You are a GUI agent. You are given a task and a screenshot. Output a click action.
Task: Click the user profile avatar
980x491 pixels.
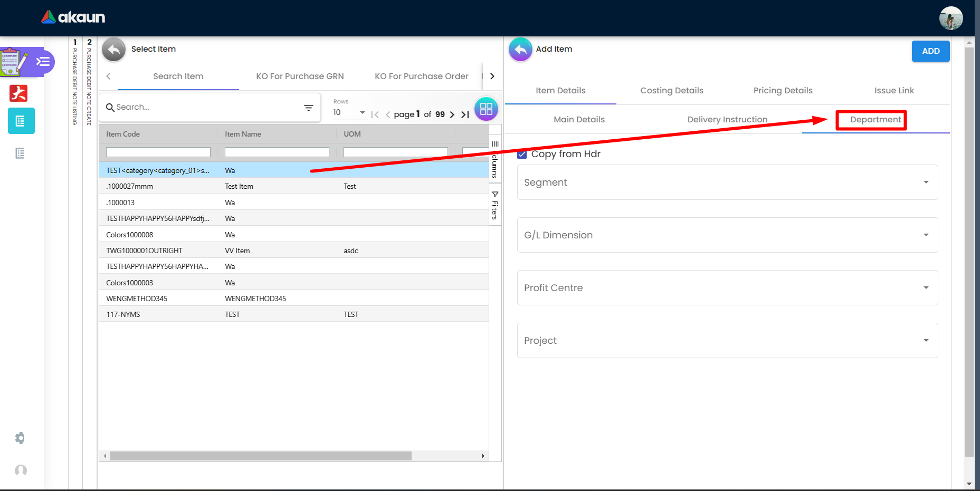950,18
